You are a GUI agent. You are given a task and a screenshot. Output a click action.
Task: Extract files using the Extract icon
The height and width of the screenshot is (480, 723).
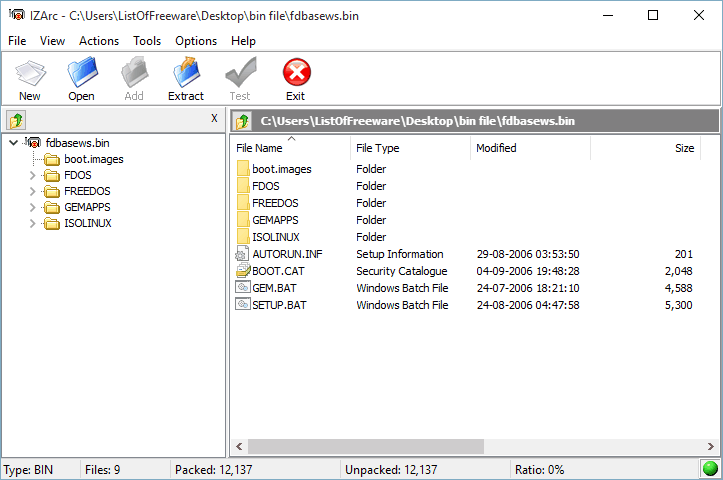pos(186,72)
